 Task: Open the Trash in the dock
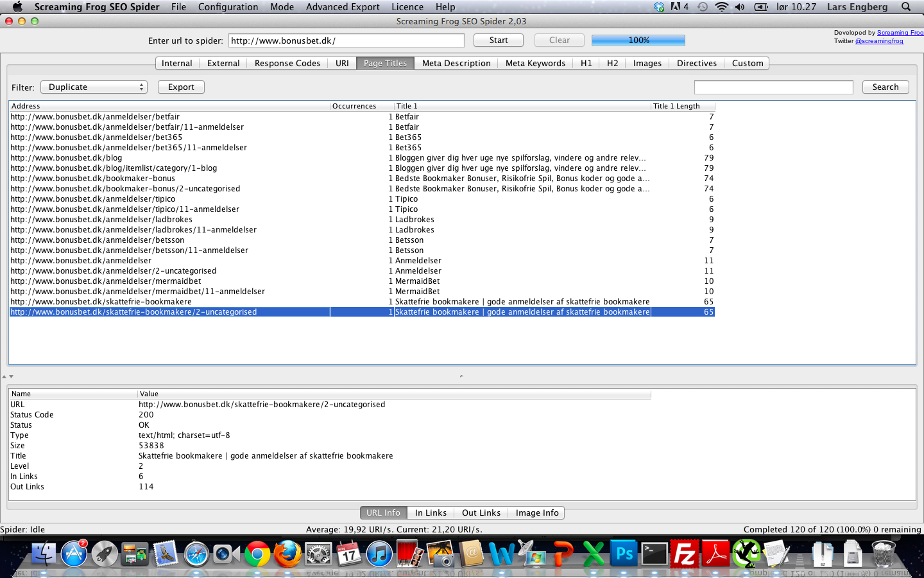pyautogui.click(x=884, y=553)
